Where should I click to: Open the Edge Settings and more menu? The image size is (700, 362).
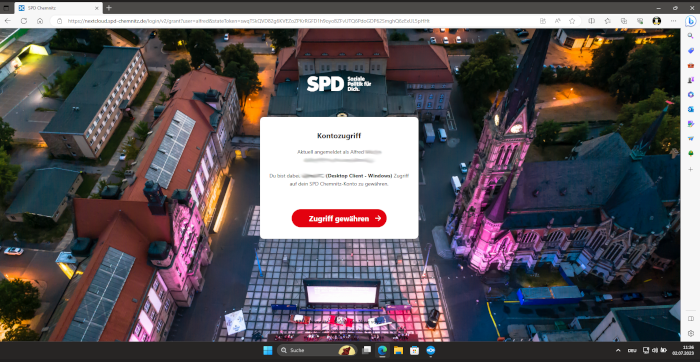coord(673,21)
